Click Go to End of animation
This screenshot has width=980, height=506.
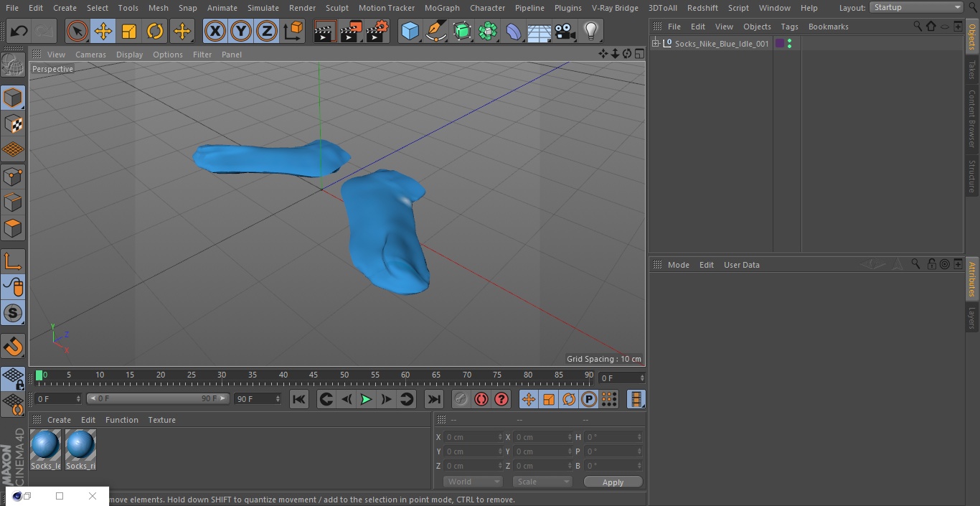point(434,399)
